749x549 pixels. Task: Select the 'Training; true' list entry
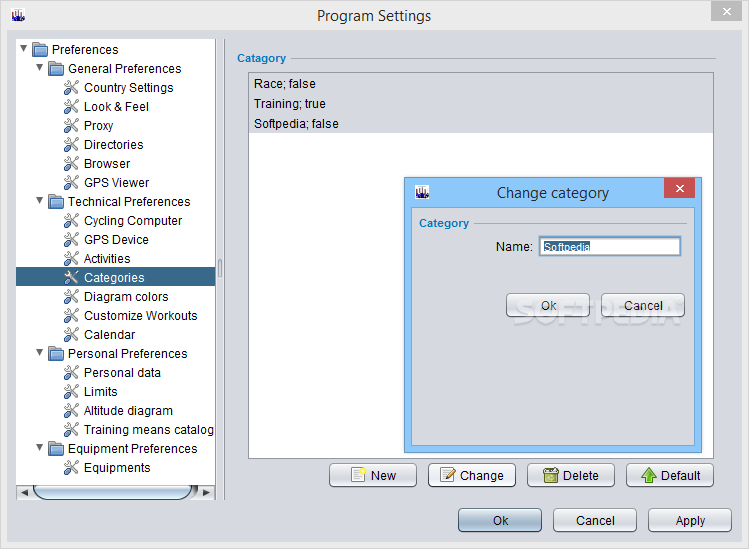pos(481,104)
